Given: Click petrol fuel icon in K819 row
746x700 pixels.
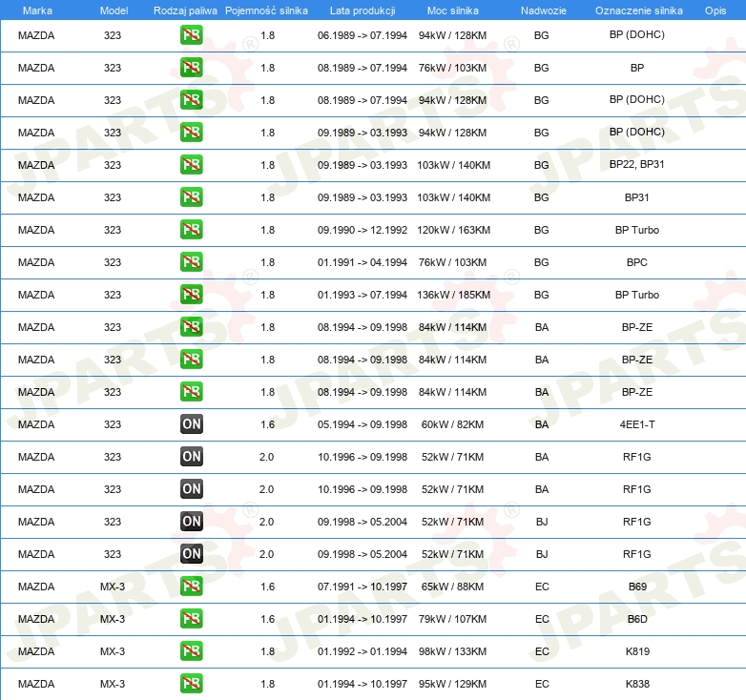Looking at the screenshot, I should (x=191, y=650).
